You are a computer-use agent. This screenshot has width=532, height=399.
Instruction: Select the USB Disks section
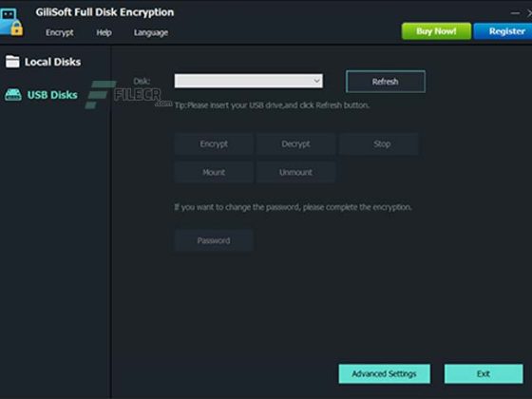52,95
